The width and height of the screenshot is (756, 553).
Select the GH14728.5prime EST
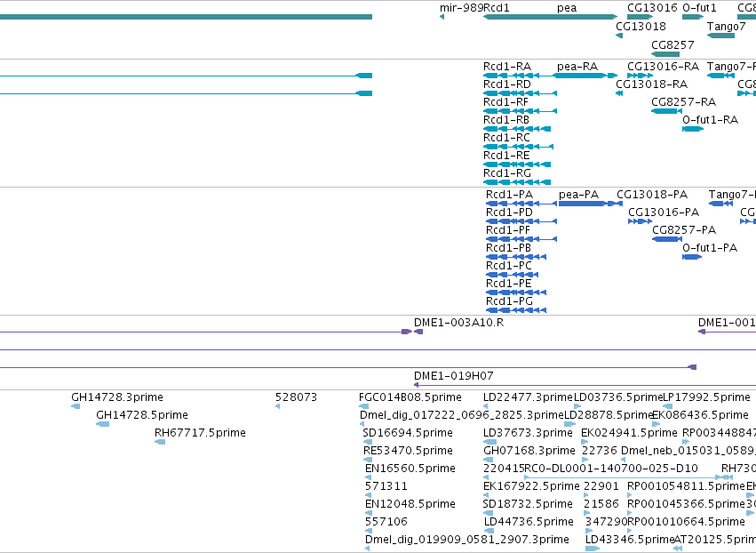(x=103, y=424)
